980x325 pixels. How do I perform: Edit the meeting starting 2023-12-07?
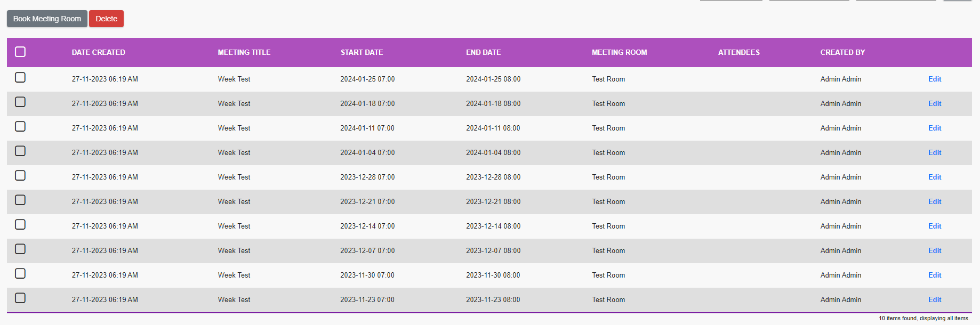[x=934, y=250]
